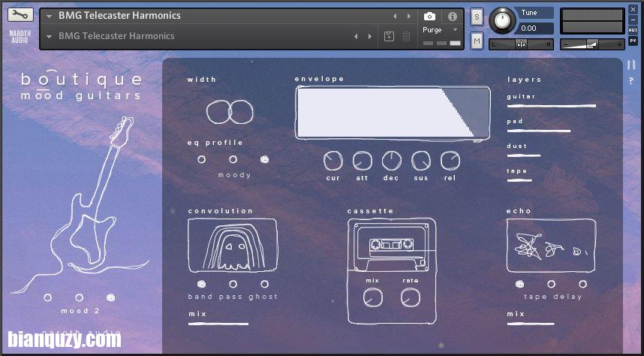Open the instrument info icon
Screen dimensions: 644x356
click(452, 16)
